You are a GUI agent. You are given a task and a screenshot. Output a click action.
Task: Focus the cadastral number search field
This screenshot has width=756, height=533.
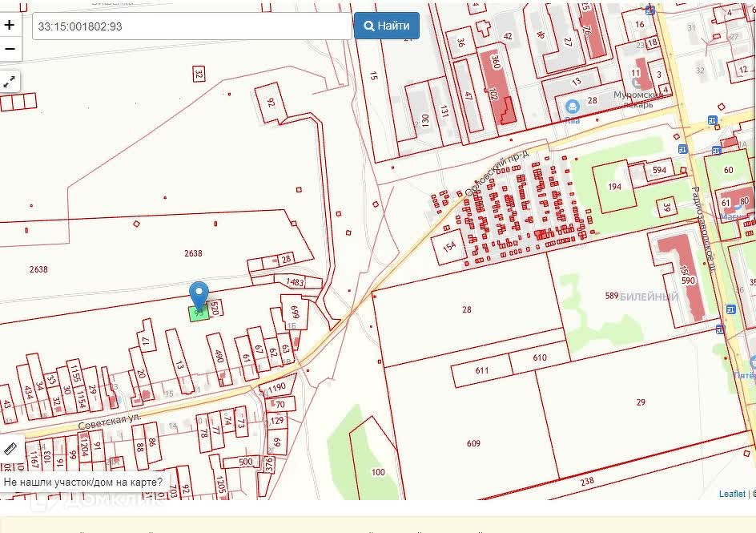(192, 26)
